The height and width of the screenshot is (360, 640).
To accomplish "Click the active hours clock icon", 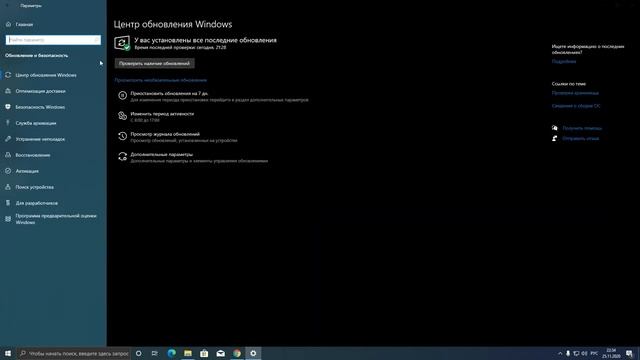I will [x=122, y=116].
